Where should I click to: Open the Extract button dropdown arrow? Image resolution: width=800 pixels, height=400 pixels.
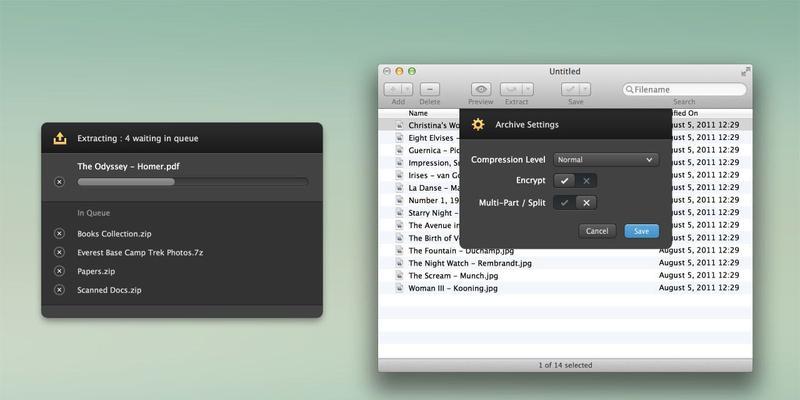[527, 89]
